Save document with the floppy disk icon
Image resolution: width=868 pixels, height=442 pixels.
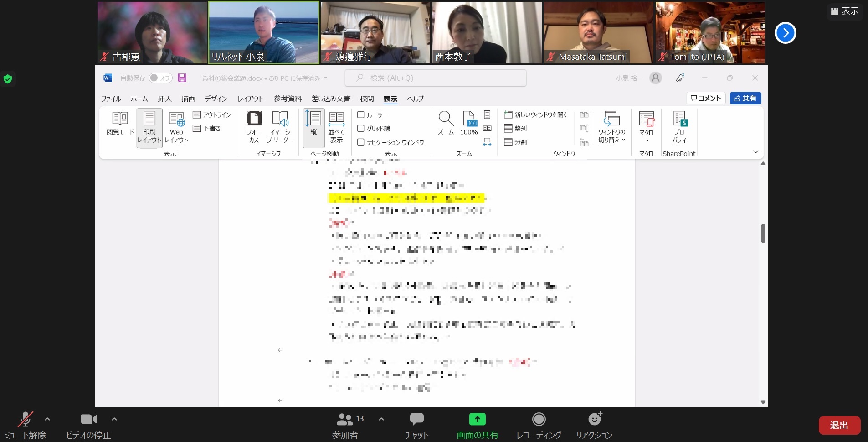[182, 78]
